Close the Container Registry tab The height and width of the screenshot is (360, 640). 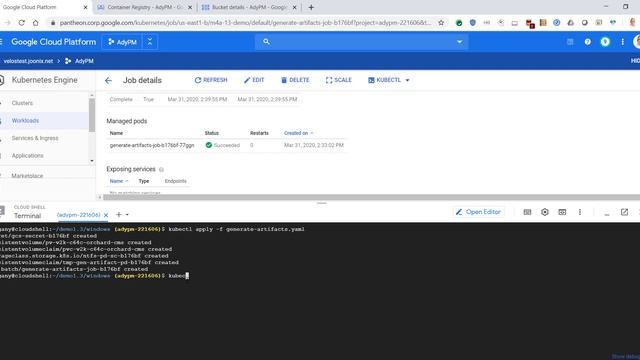190,7
